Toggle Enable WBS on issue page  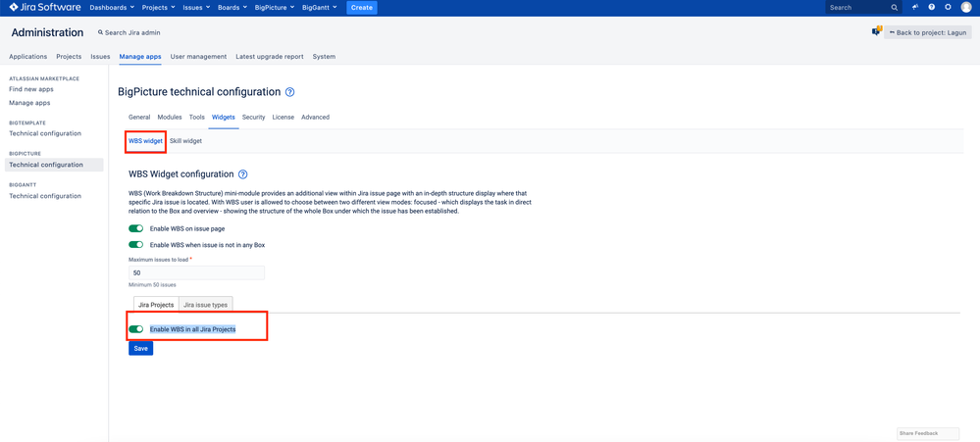point(135,228)
